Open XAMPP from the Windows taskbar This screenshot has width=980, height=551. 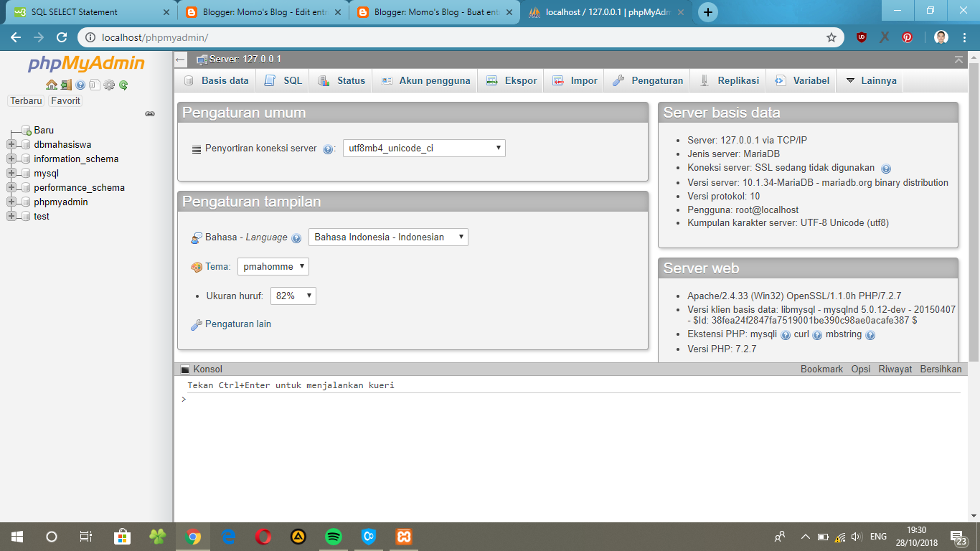point(403,536)
